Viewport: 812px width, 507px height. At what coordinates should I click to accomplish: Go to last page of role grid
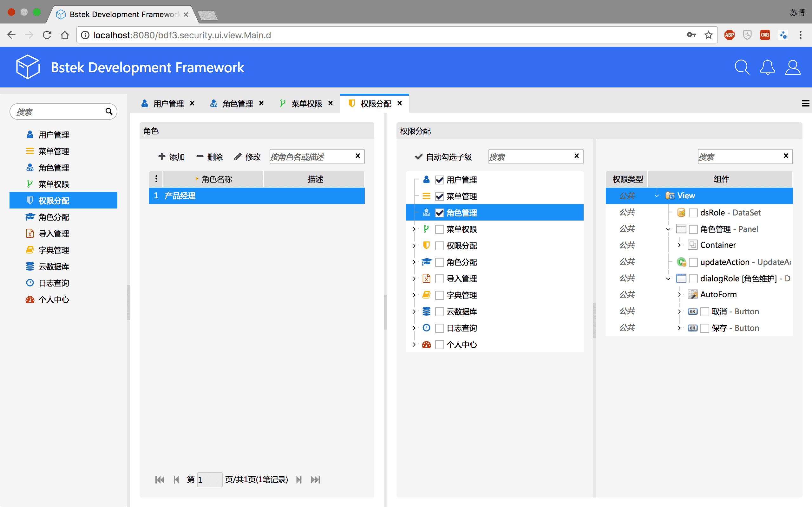(x=315, y=480)
